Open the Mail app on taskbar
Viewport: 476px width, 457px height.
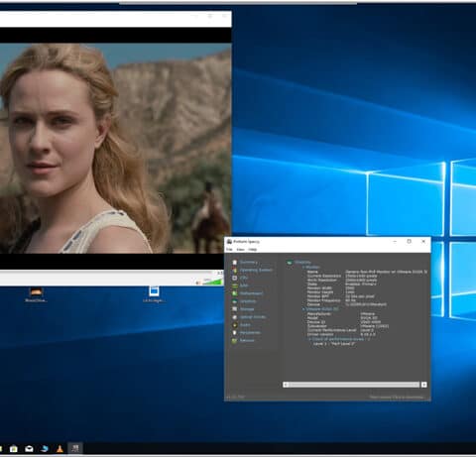(29, 448)
